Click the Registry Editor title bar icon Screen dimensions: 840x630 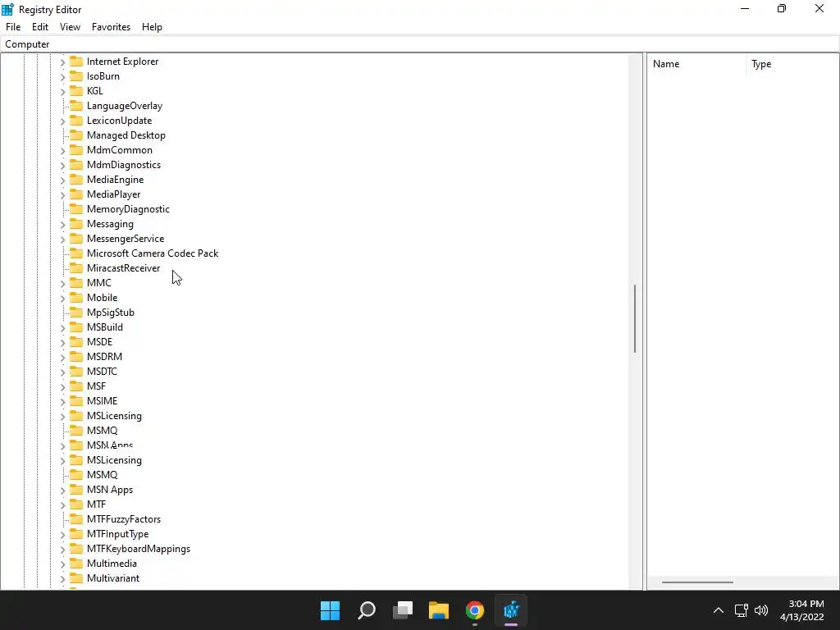tap(7, 9)
